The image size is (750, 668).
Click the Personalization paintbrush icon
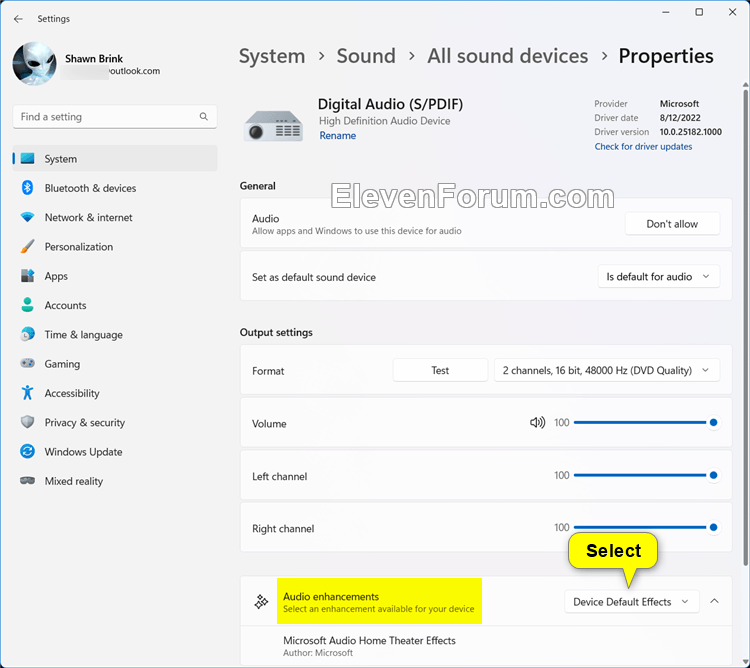[27, 246]
